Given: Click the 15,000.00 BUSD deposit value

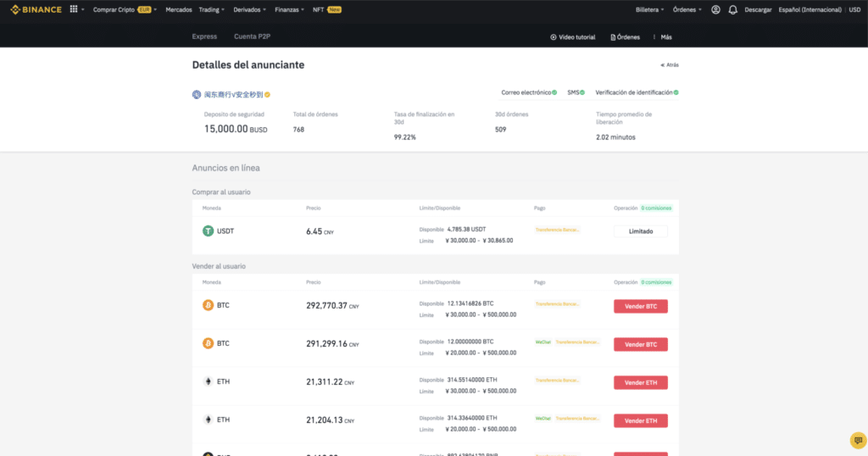Looking at the screenshot, I should coord(236,129).
